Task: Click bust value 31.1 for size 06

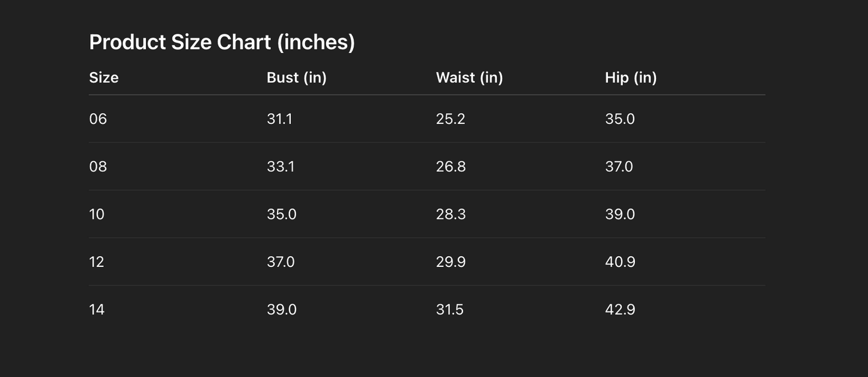Action: 279,119
